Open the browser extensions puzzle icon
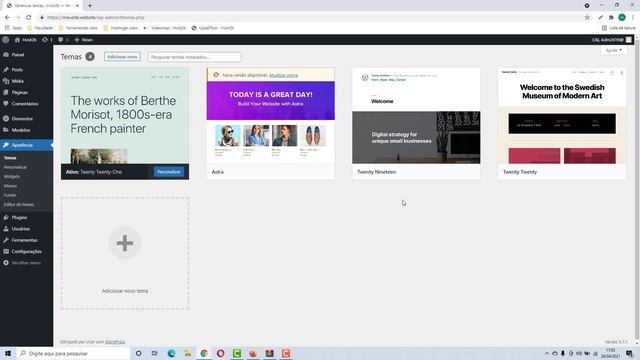 (611, 18)
